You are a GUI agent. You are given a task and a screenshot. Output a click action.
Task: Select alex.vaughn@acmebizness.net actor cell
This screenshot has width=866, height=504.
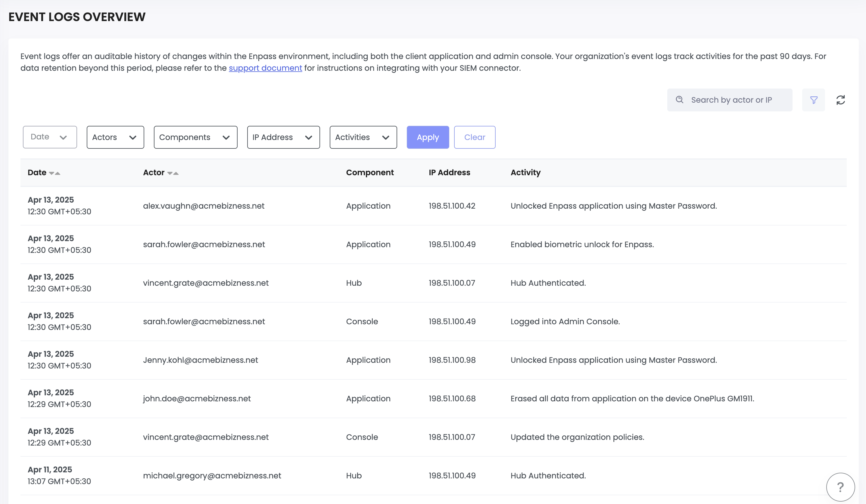(204, 206)
